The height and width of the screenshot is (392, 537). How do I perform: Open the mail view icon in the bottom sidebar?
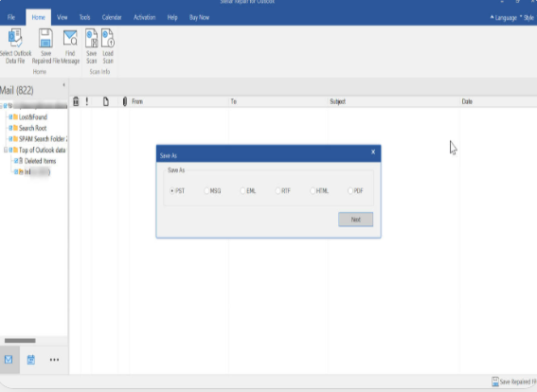click(x=9, y=360)
